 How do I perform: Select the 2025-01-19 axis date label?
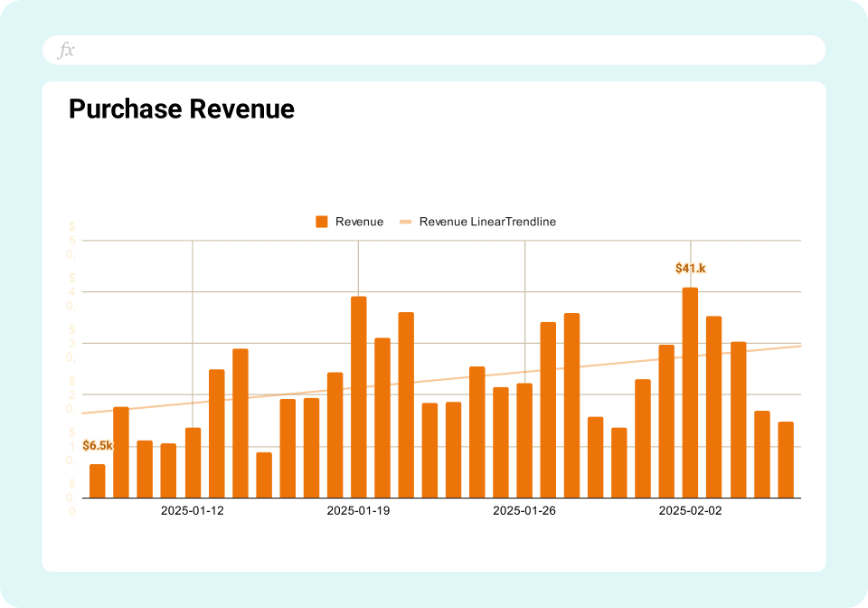point(358,511)
